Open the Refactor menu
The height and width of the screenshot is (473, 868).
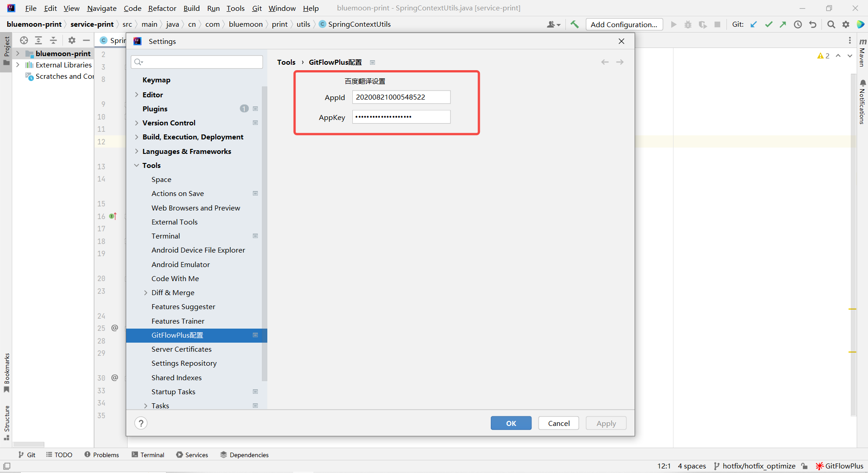tap(161, 8)
